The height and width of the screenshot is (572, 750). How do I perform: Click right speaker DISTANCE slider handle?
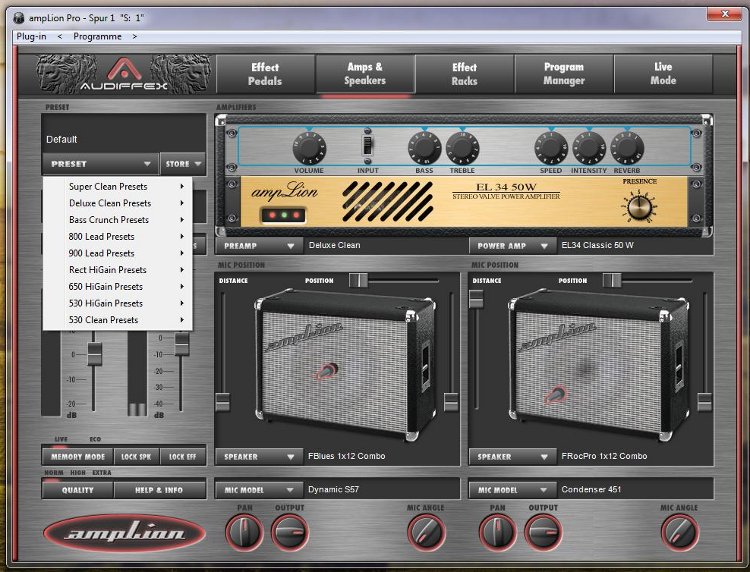(x=476, y=299)
